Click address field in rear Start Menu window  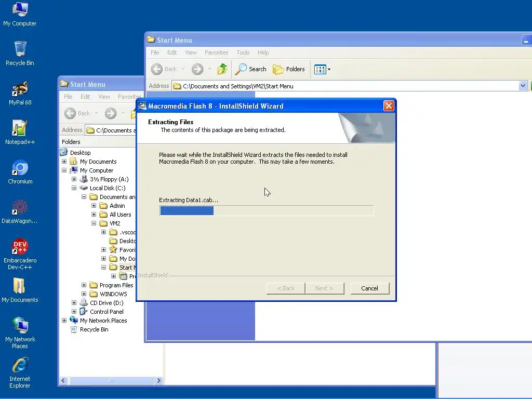(x=111, y=130)
